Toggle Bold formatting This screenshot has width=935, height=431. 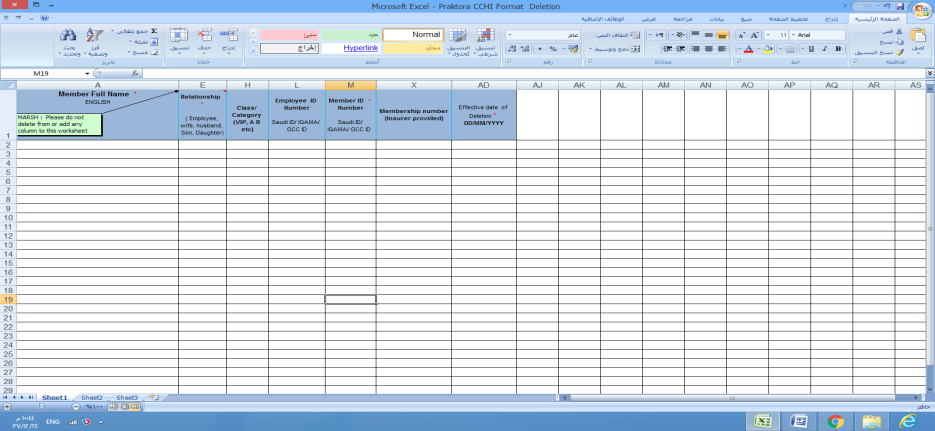838,49
